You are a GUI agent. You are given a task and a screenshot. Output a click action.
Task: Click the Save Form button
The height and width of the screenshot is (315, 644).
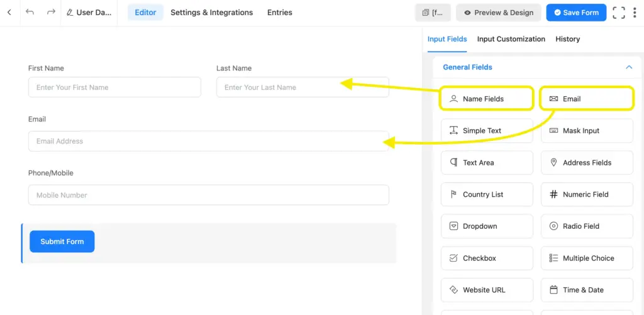point(576,13)
